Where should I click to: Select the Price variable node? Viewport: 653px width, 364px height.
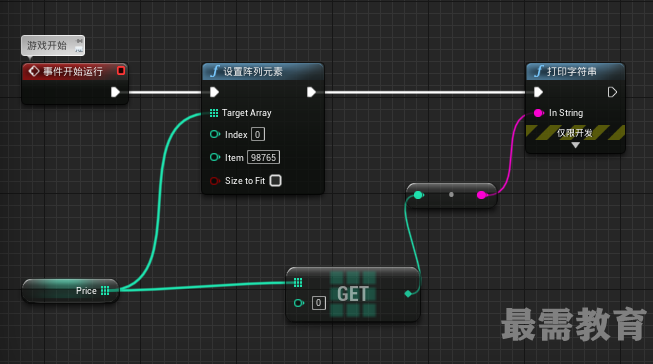pos(70,291)
